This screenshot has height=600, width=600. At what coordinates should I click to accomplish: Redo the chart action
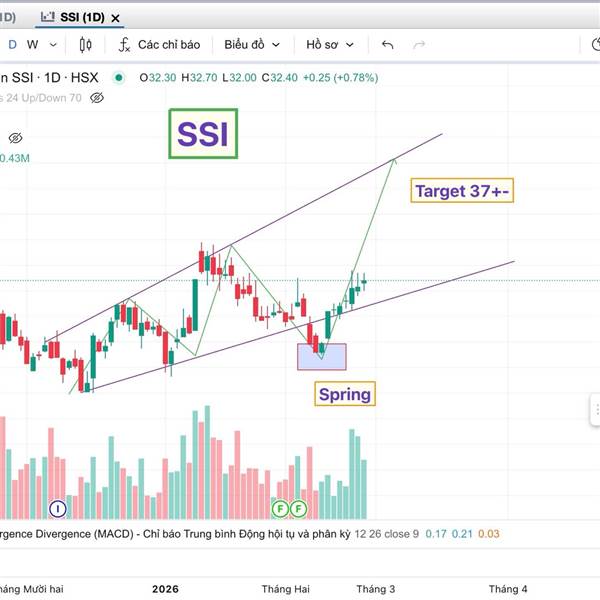(419, 45)
